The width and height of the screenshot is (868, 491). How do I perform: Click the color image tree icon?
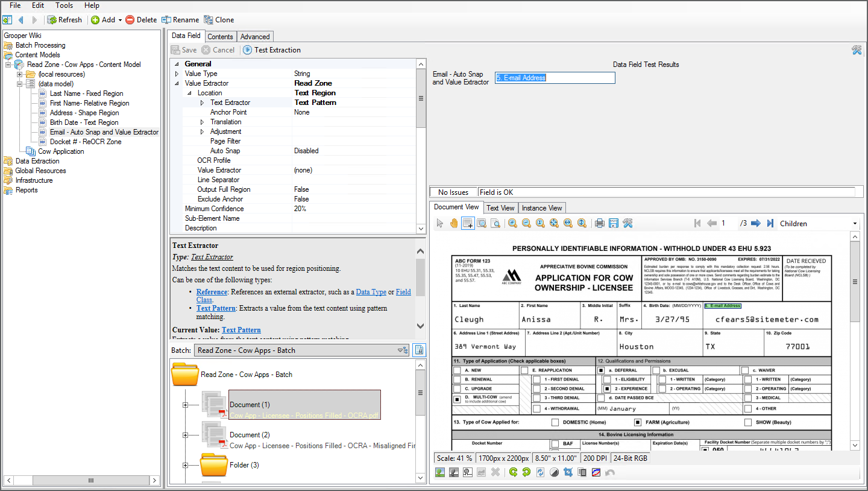tap(439, 472)
